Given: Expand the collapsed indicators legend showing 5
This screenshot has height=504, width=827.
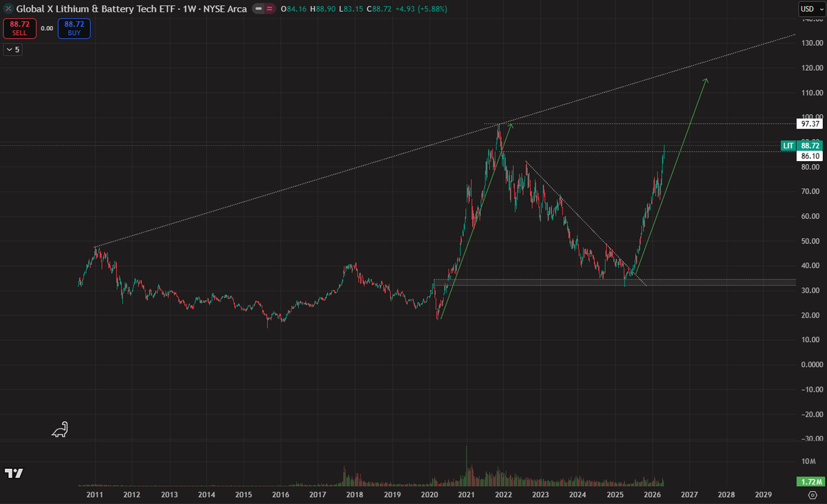Looking at the screenshot, I should 12,50.
